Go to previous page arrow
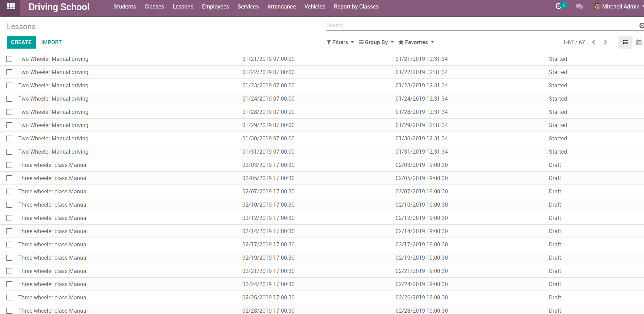The image size is (644, 314). (x=593, y=42)
